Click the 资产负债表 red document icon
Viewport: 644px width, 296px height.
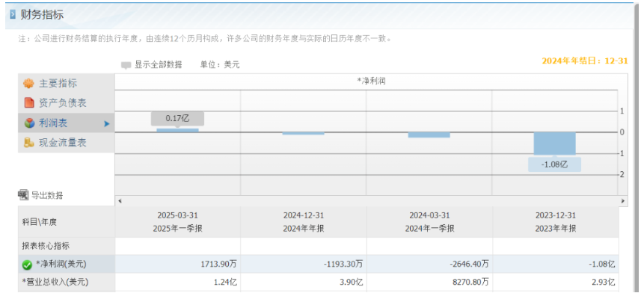click(x=28, y=102)
